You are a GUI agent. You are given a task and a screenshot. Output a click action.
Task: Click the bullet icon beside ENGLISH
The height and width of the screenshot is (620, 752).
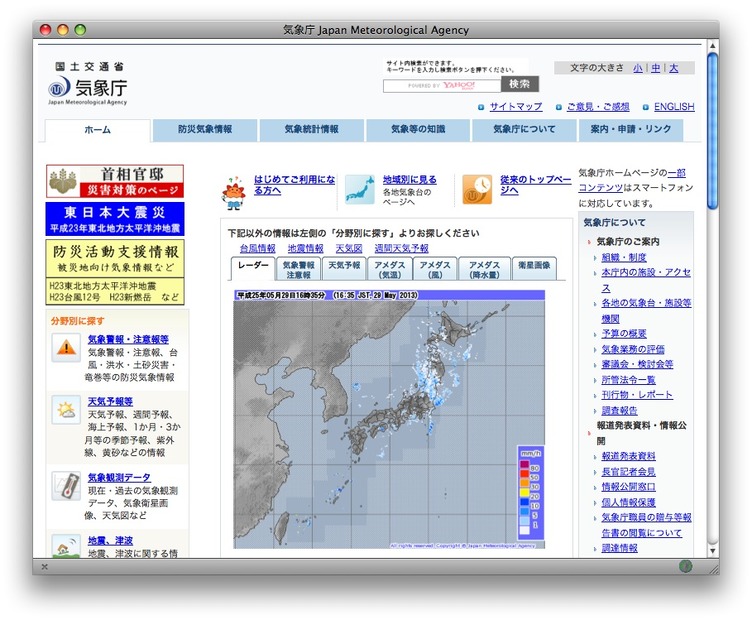point(646,107)
